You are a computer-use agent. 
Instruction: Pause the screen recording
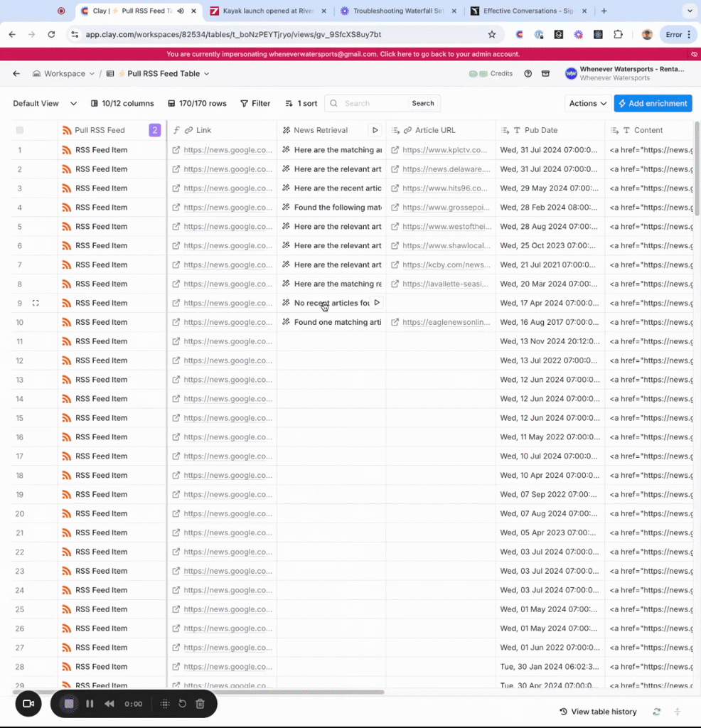coord(90,704)
